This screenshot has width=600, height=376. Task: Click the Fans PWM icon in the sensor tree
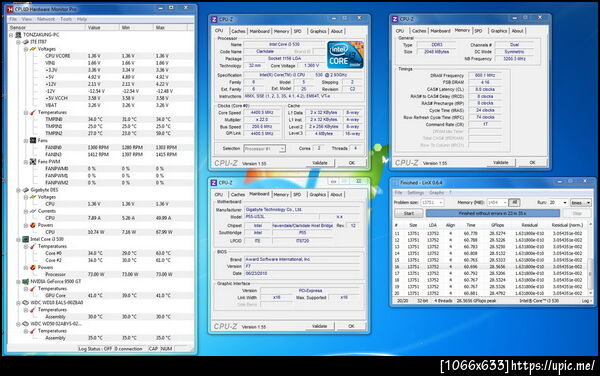point(33,162)
